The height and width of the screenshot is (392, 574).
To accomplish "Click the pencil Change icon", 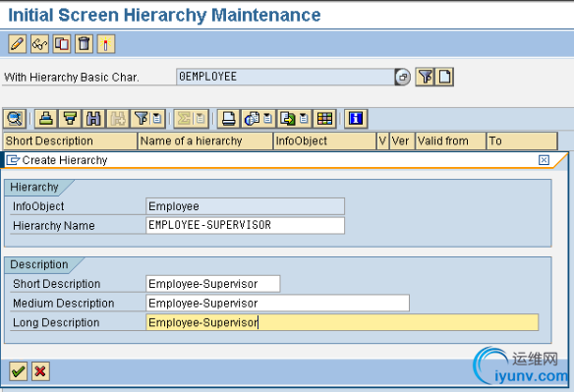I will pos(18,44).
